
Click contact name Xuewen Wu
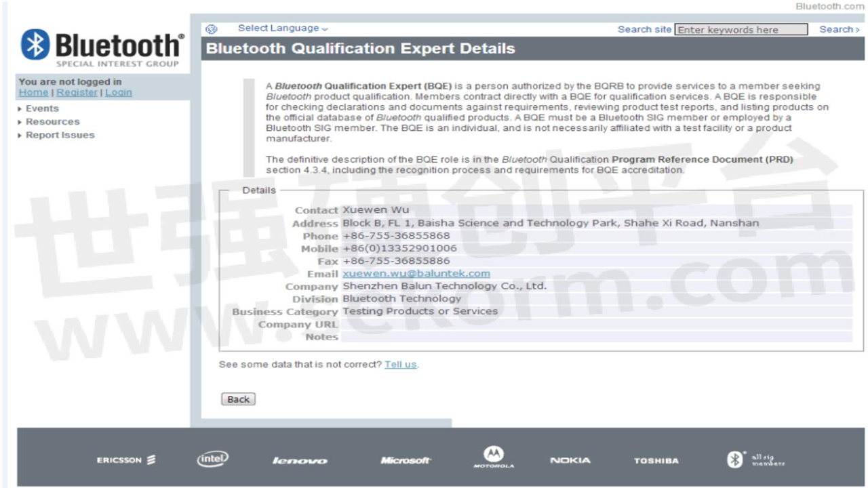point(376,210)
